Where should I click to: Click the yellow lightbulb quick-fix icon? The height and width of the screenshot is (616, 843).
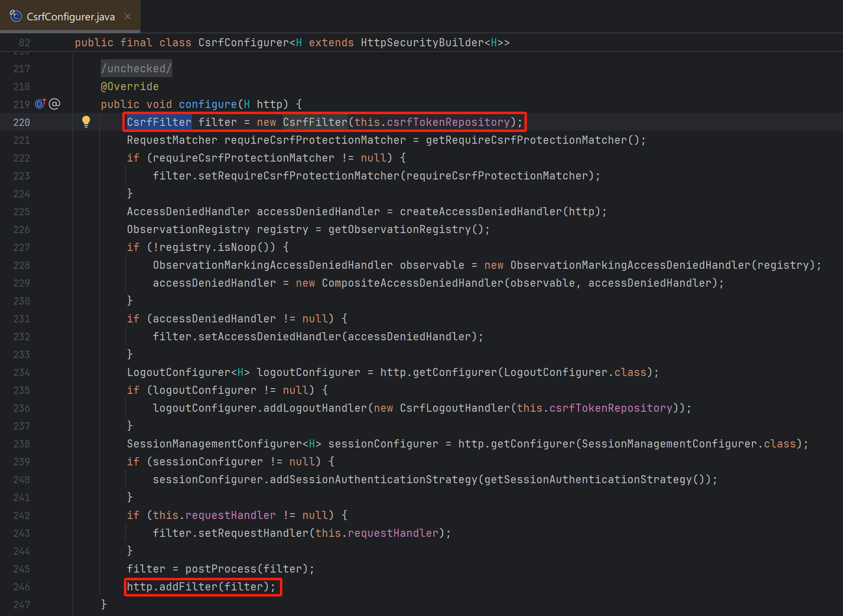(86, 121)
